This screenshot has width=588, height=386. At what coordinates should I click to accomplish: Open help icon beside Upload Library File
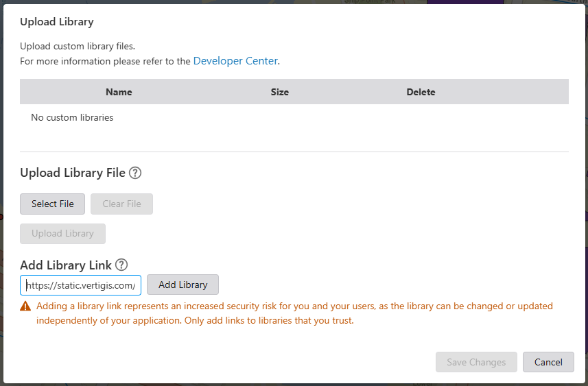coord(135,173)
